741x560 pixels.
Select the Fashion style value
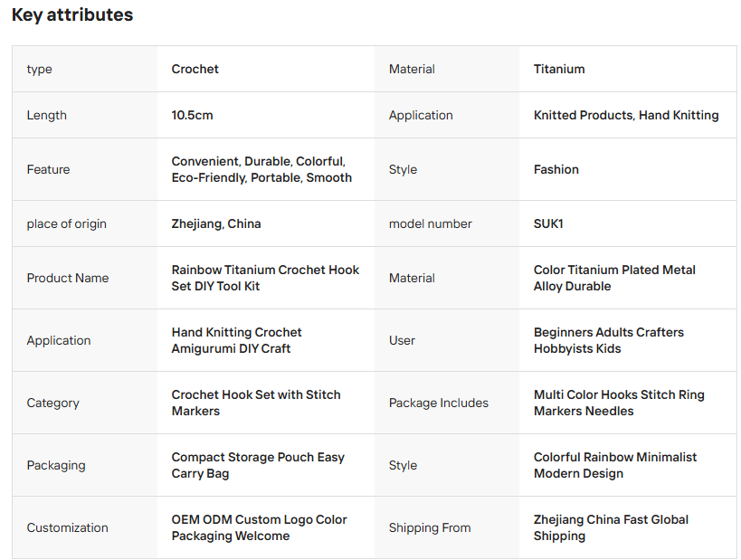pyautogui.click(x=556, y=170)
